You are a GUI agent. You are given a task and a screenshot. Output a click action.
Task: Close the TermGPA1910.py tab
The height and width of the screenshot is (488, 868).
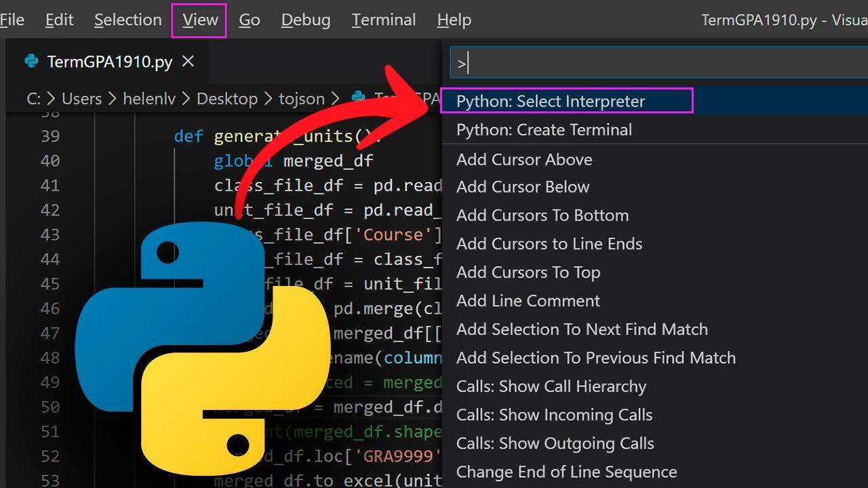pyautogui.click(x=189, y=62)
